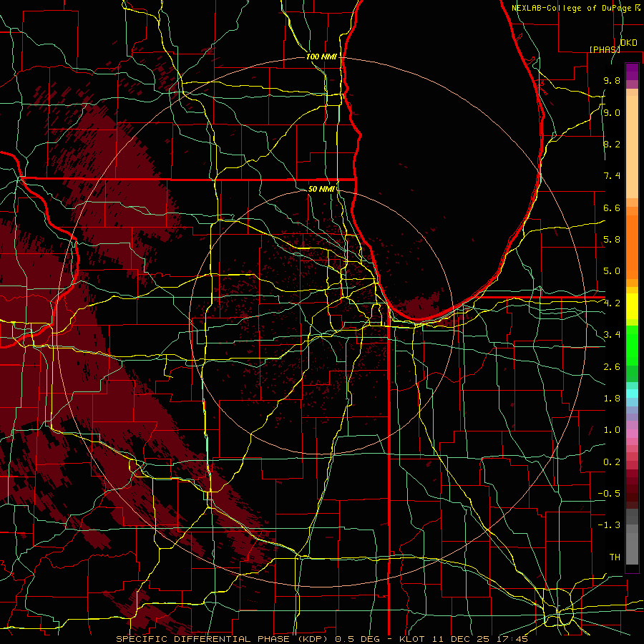Screen dimensions: 644x644
Task: Click the 6.6 scale value
Action: coord(612,208)
